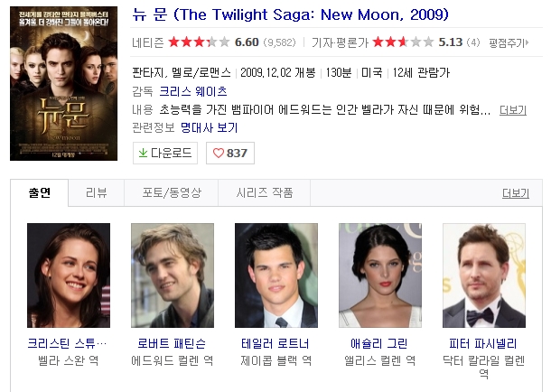The image size is (551, 392).
Task: Open 명대사 보기 link
Action: [x=209, y=127]
